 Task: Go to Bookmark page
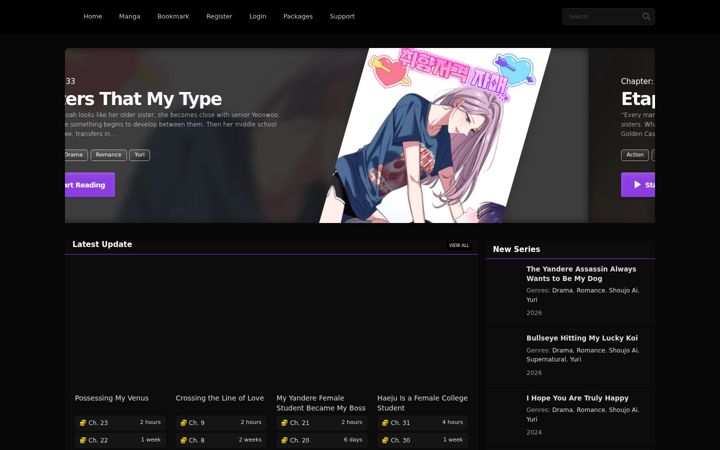pyautogui.click(x=173, y=16)
